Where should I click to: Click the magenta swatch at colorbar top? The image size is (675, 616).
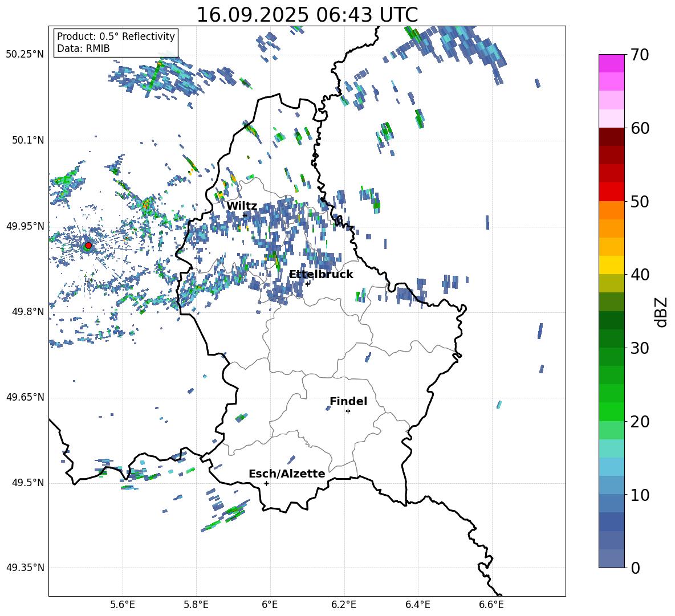(611, 63)
